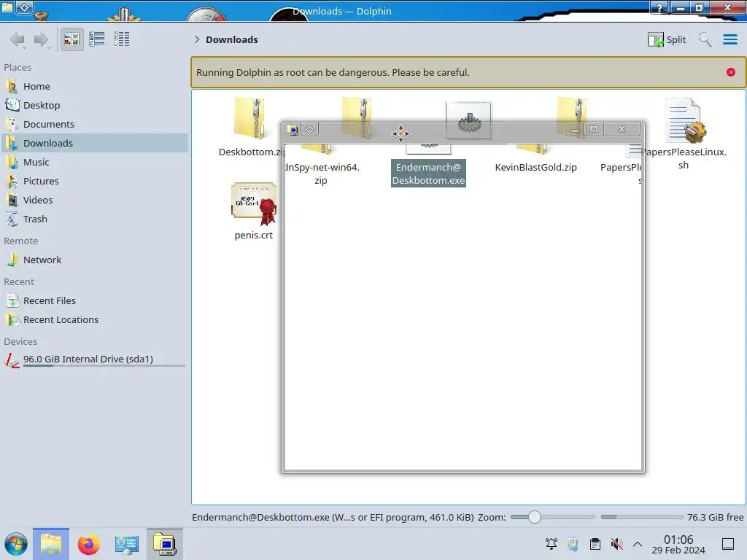Click the Split view button
The width and height of the screenshot is (747, 560).
667,39
